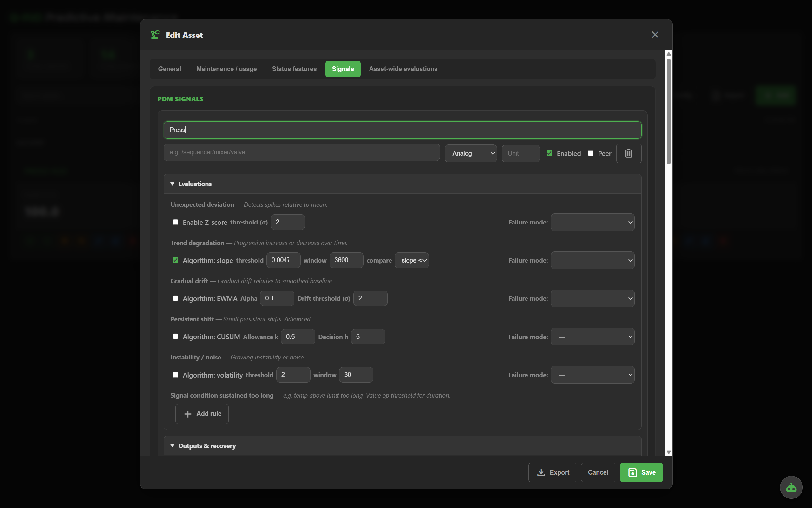Click the Decision h field
The image size is (812, 508).
coord(368,336)
